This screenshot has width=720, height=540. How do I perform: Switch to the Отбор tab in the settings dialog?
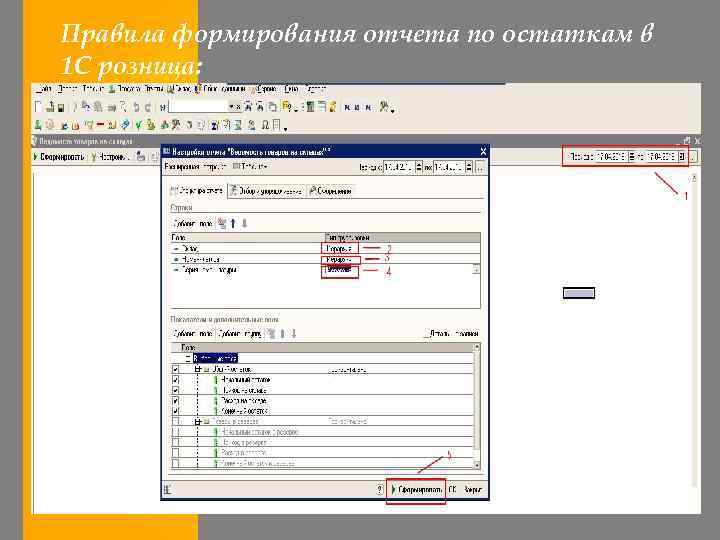[x=266, y=191]
